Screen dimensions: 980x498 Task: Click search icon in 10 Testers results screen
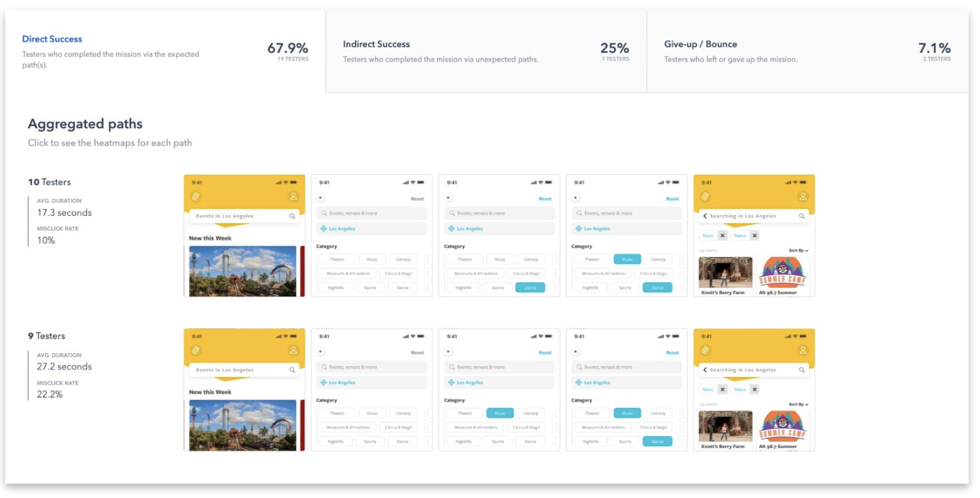point(801,216)
